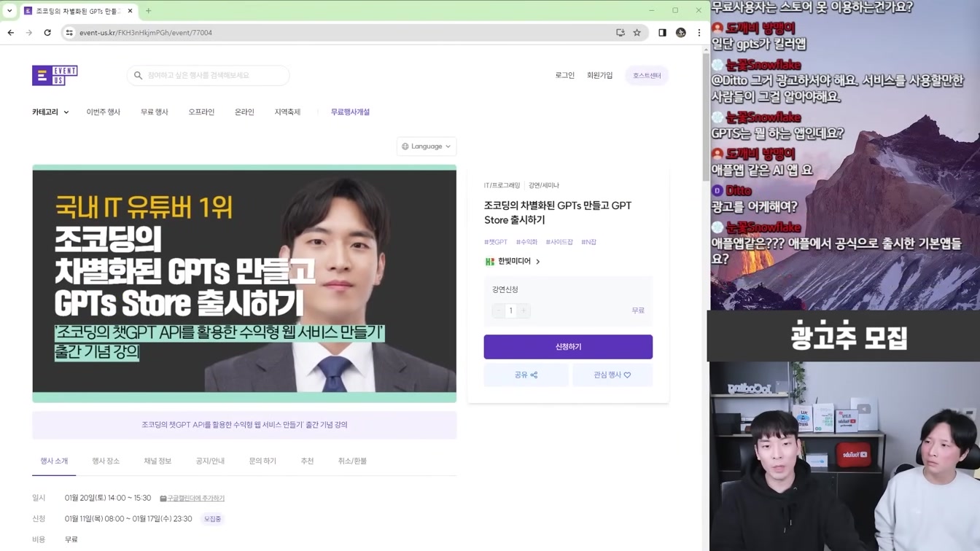Open the tab search dropdown arrow
This screenshot has width=980, height=551.
(x=9, y=11)
